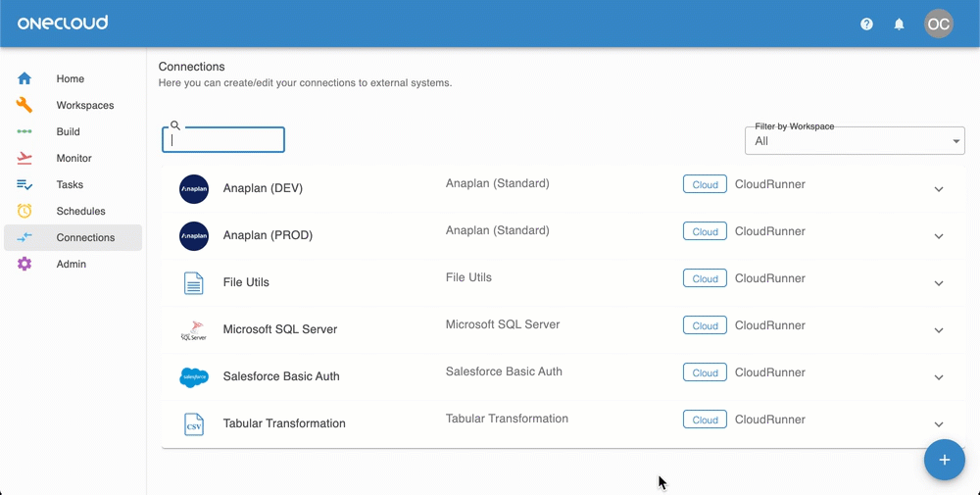This screenshot has width=980, height=495.
Task: Click Cloud badge on Salesforce Basic Auth row
Action: point(705,372)
